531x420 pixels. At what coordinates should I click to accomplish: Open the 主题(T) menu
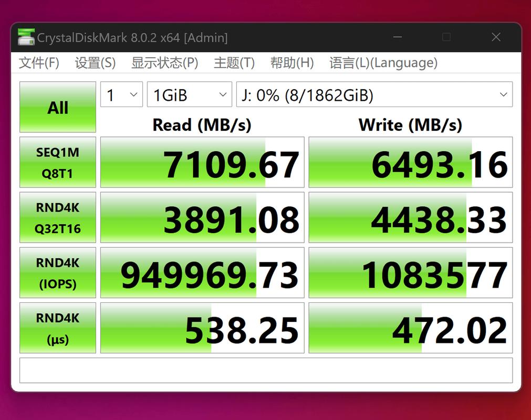tap(234, 63)
